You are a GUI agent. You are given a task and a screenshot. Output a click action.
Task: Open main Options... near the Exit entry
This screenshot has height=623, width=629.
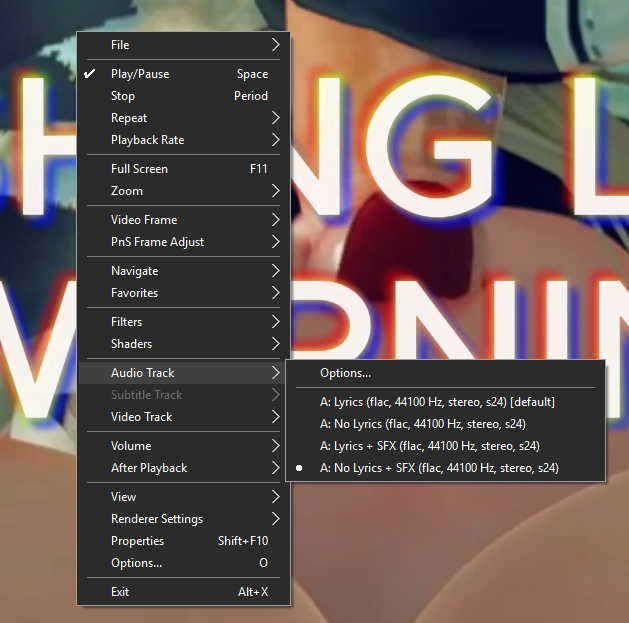183,563
